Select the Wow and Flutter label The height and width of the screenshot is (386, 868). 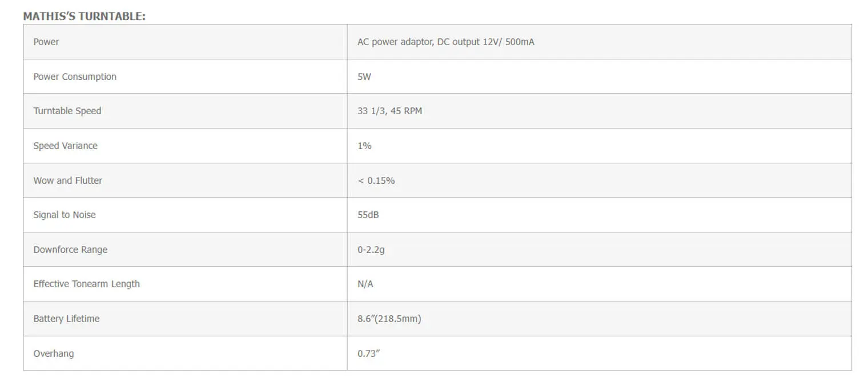tap(68, 180)
